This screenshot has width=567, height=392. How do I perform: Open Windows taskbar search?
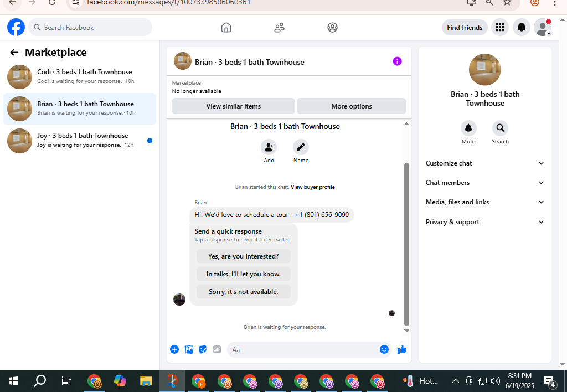(x=40, y=381)
